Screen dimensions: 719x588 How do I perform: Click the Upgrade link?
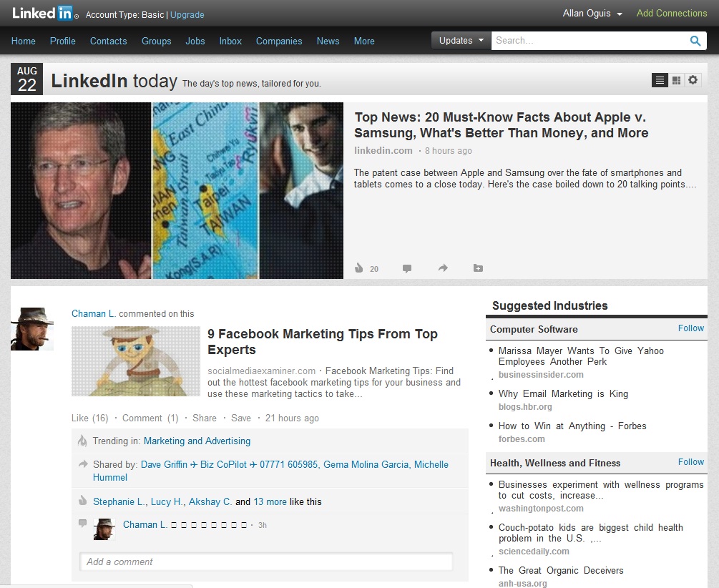pos(187,14)
